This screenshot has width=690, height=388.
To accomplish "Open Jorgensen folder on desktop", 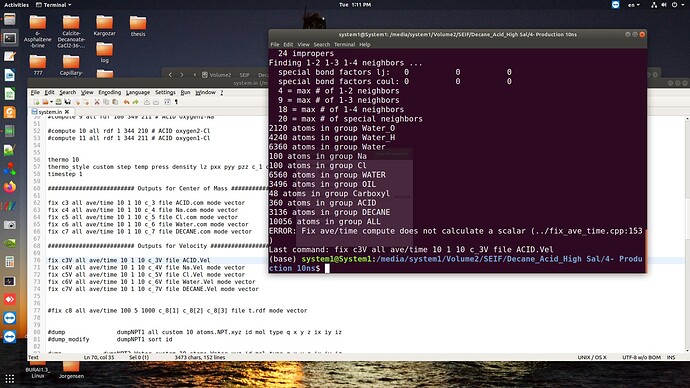I will [x=71, y=370].
